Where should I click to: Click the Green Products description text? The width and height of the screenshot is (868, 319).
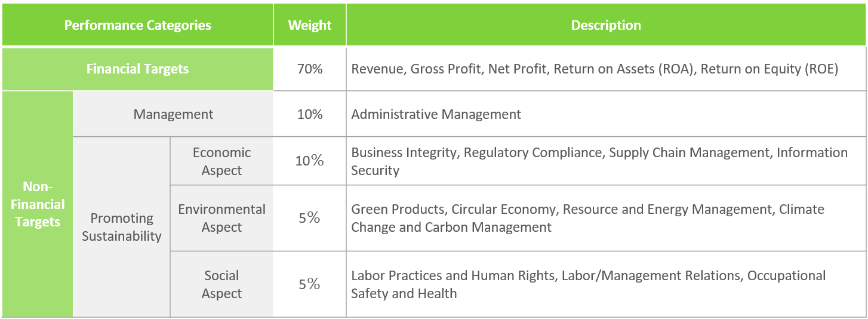point(587,218)
